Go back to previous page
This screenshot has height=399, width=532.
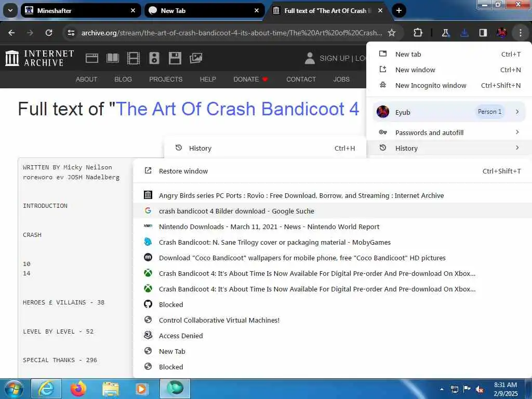click(11, 33)
